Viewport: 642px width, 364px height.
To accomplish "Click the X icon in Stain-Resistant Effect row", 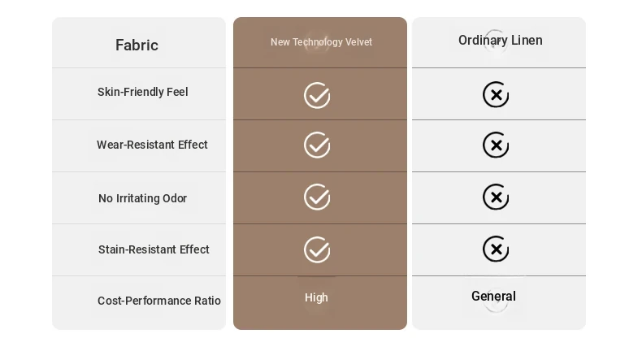I will (496, 249).
